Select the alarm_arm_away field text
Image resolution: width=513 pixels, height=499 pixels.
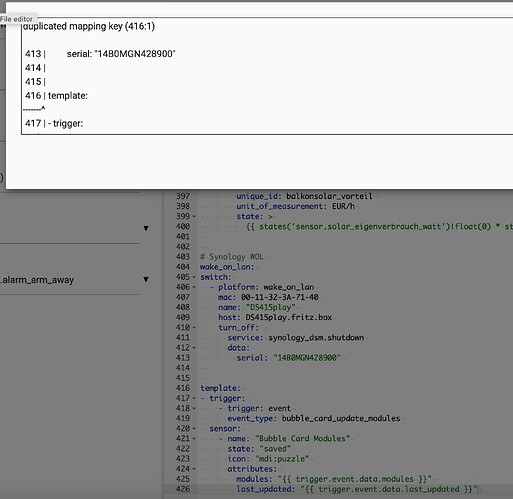point(37,280)
